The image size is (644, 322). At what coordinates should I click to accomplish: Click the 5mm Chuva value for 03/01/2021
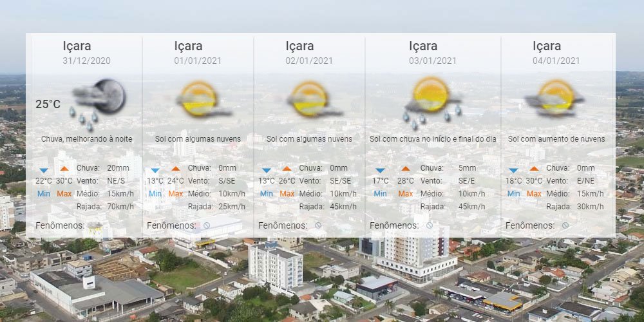(x=467, y=168)
